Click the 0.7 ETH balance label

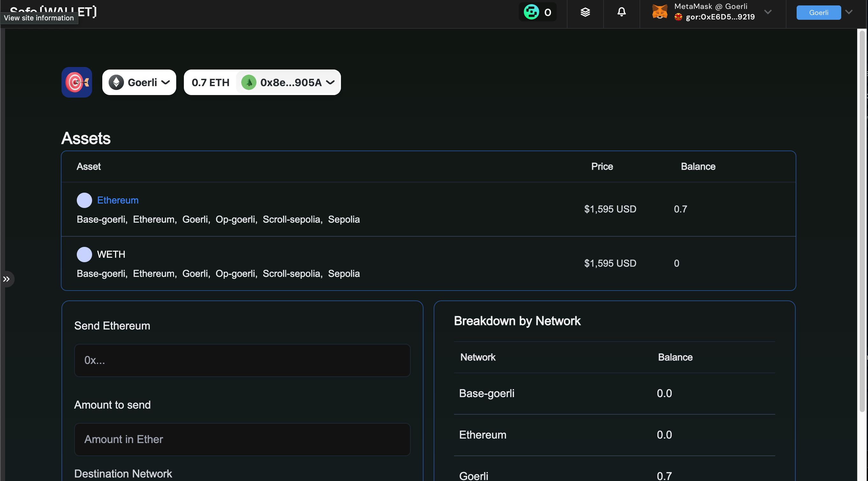tap(210, 82)
